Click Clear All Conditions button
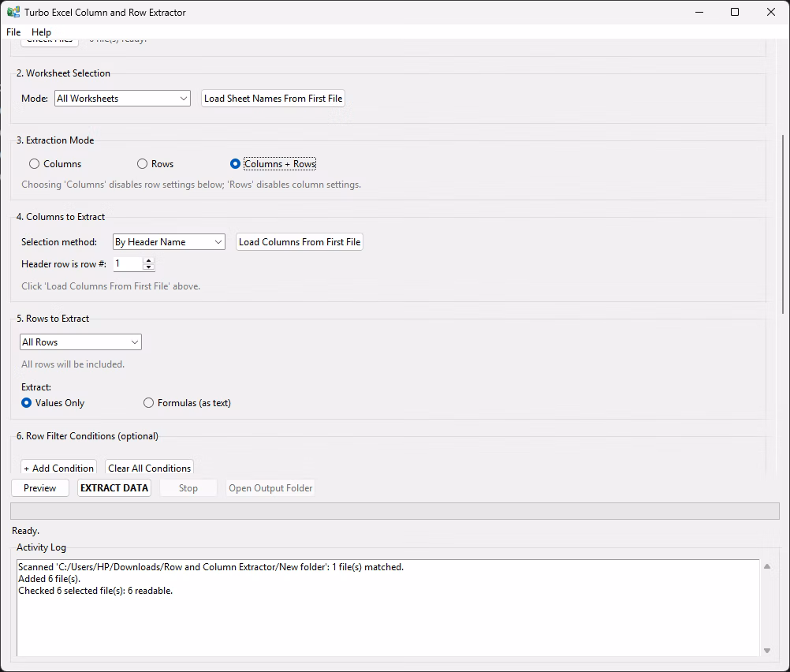Image resolution: width=790 pixels, height=672 pixels. click(x=149, y=468)
